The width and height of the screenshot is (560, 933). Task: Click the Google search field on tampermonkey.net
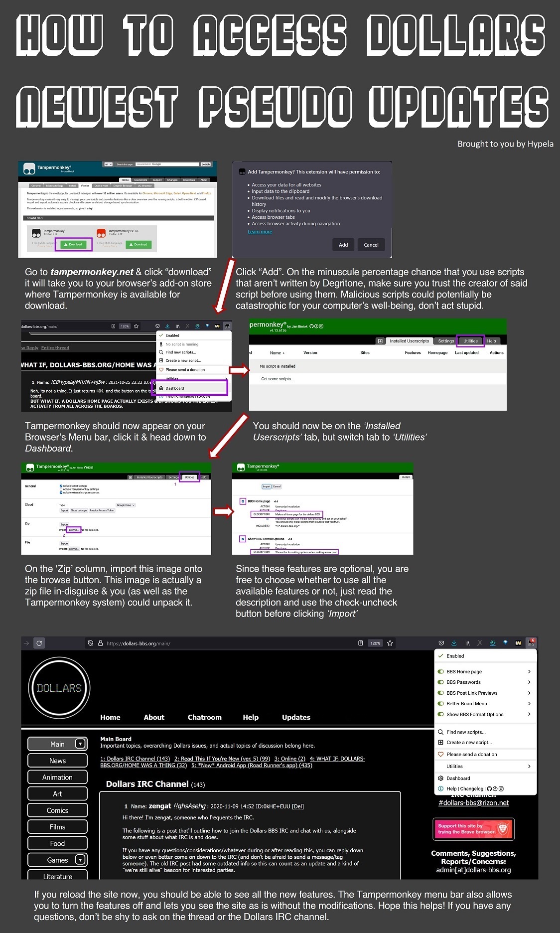point(167,164)
